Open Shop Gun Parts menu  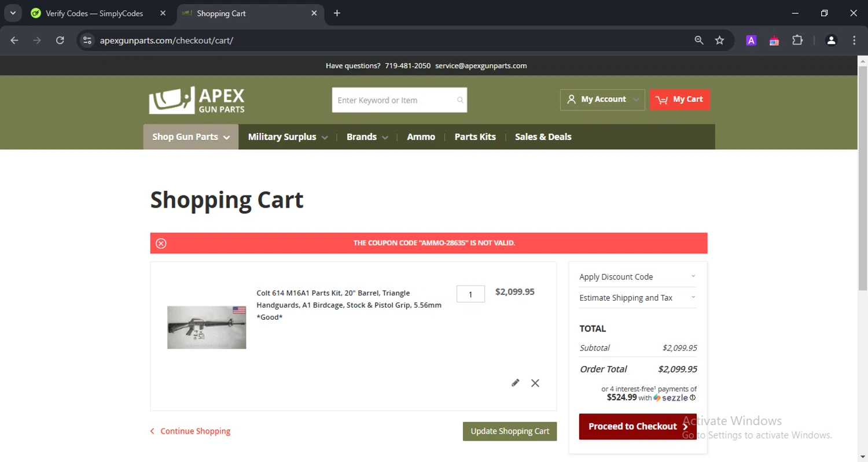191,137
